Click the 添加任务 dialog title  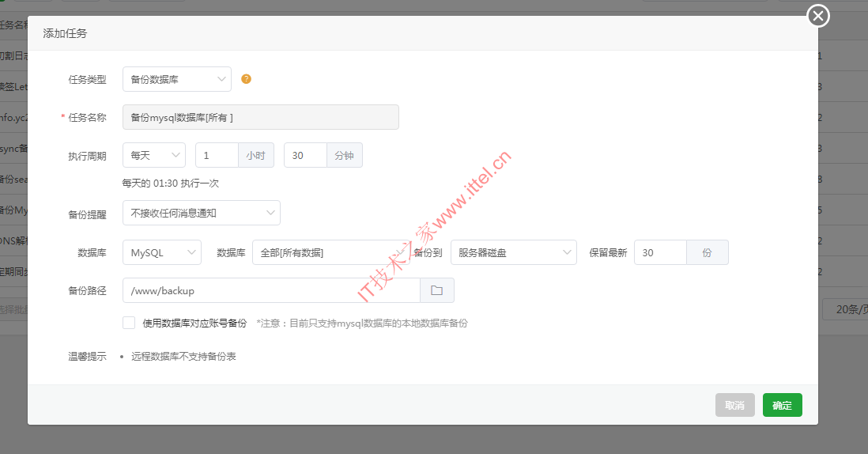coord(65,33)
